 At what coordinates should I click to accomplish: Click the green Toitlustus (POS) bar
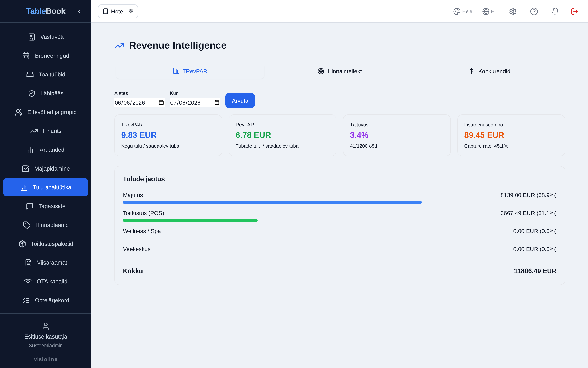190,221
